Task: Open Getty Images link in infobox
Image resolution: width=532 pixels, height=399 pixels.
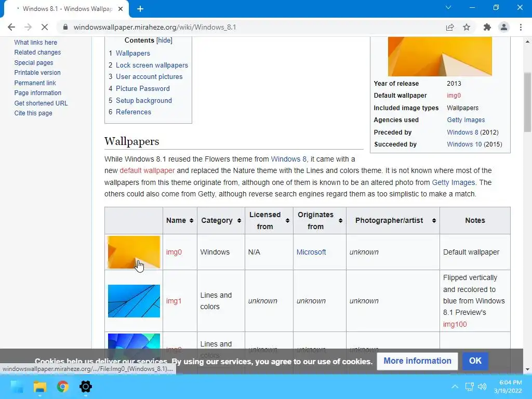Action: (466, 120)
